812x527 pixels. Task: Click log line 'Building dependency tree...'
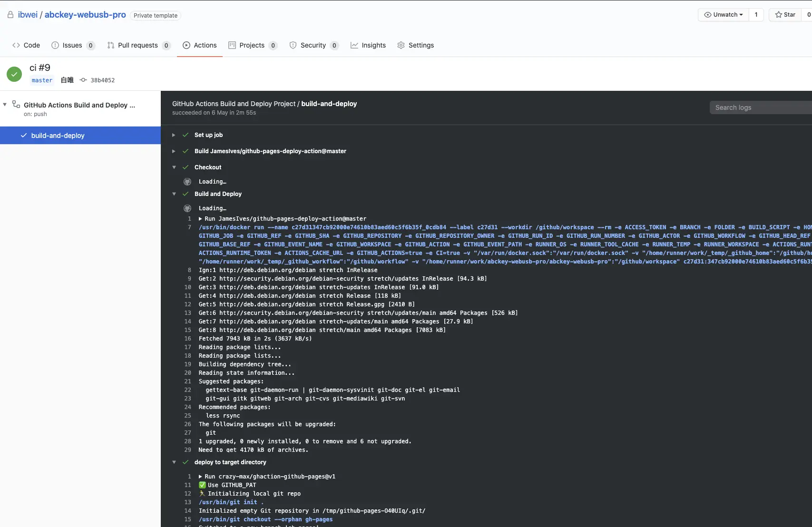245,364
